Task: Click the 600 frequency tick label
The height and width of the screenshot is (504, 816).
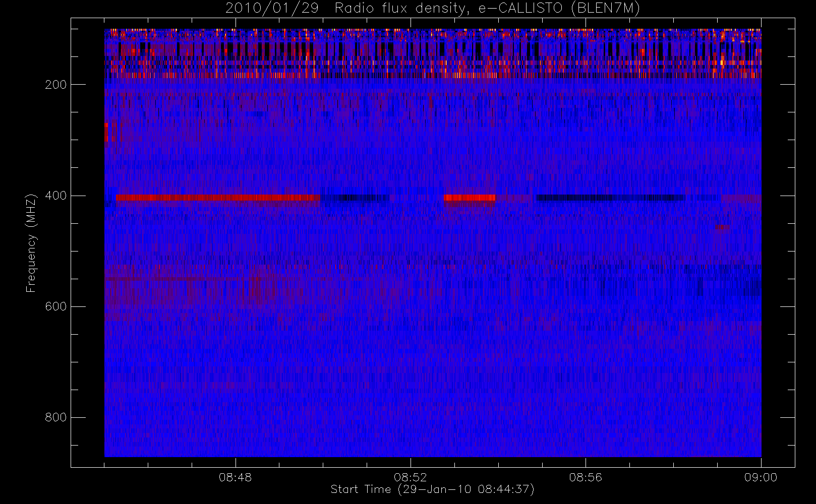Action: pos(55,306)
